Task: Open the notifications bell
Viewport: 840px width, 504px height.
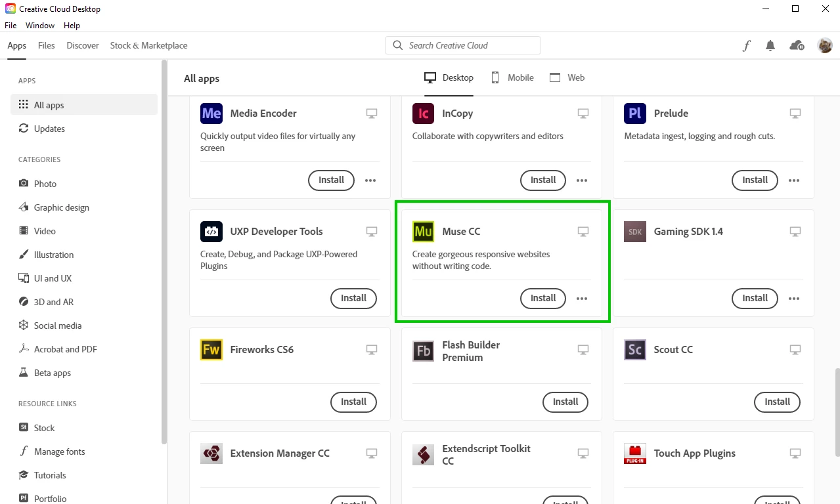Action: click(770, 45)
